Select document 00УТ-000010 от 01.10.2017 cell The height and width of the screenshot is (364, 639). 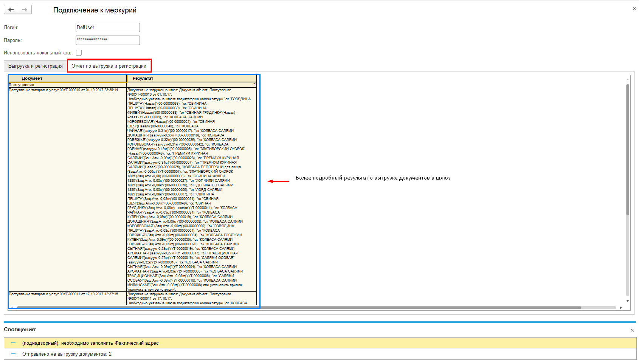[68, 189]
